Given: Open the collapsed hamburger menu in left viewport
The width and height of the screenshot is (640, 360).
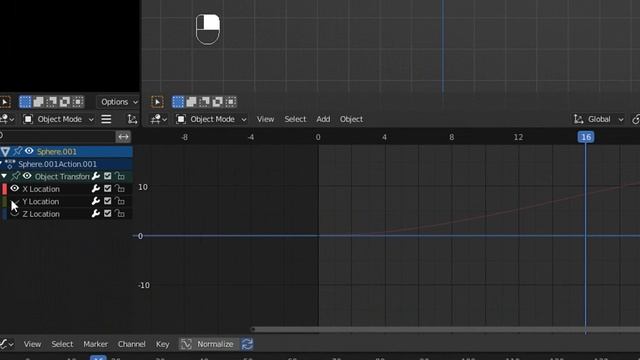Looking at the screenshot, I should click(106, 119).
